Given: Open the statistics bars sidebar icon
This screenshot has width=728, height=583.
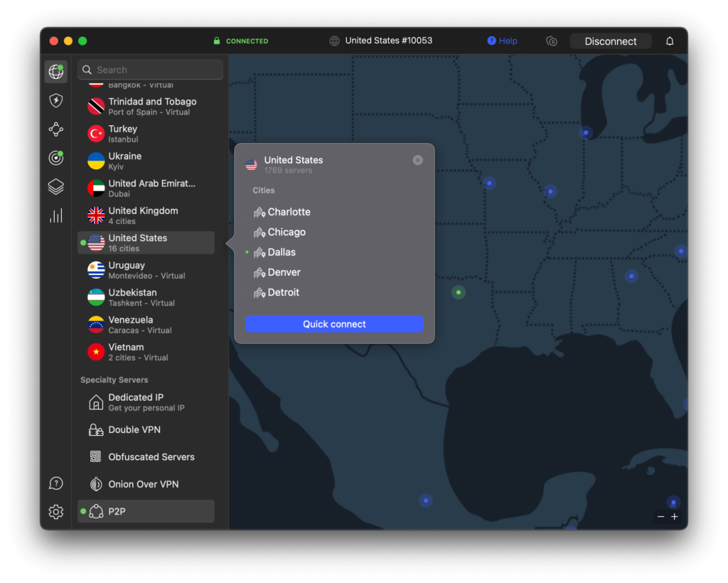Looking at the screenshot, I should (x=55, y=215).
